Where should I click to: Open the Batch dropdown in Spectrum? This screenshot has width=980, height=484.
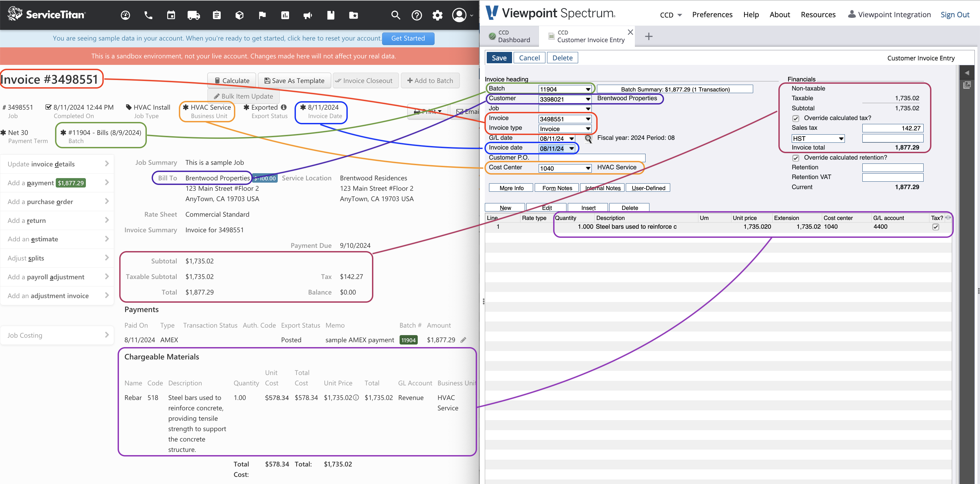pyautogui.click(x=588, y=89)
